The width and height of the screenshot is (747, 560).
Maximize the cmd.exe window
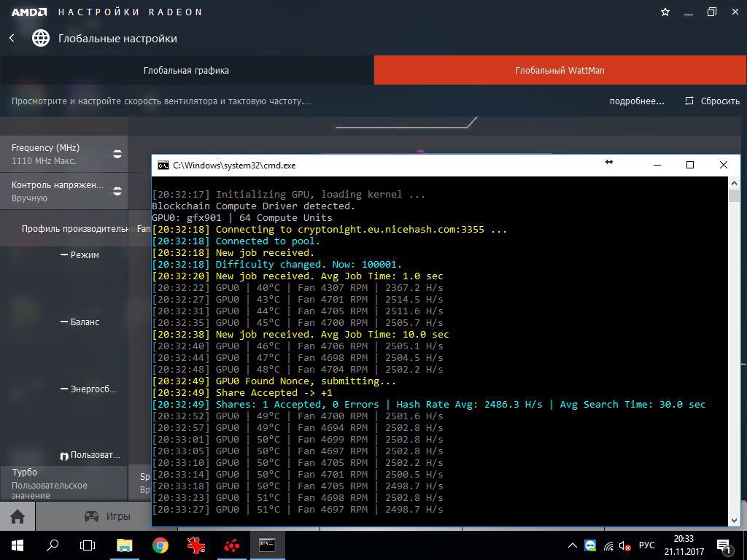coord(690,165)
